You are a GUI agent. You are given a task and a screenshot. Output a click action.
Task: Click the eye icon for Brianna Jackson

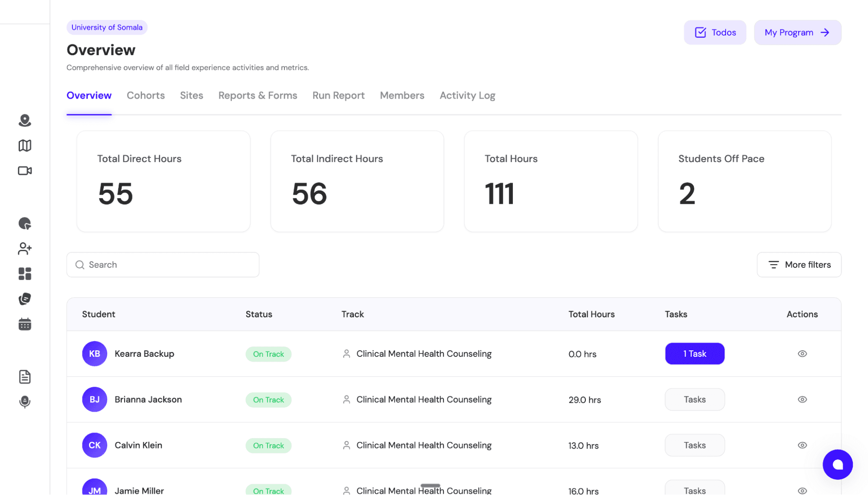pyautogui.click(x=802, y=399)
